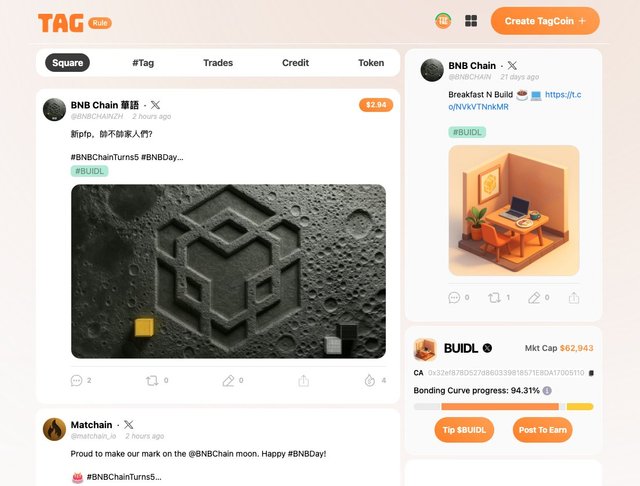The image size is (640, 486).
Task: Click the quote pencil icon on sidebar post
Action: [x=534, y=298]
